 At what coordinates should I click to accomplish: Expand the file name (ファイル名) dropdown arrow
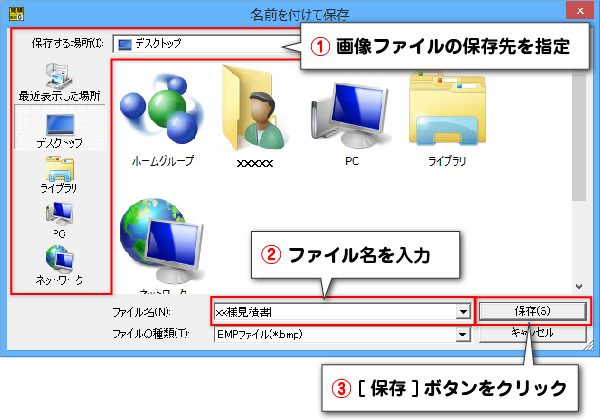pos(463,312)
